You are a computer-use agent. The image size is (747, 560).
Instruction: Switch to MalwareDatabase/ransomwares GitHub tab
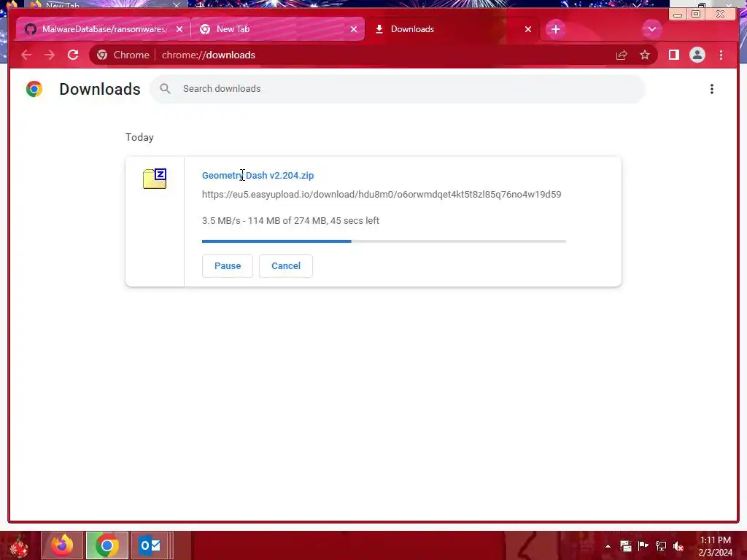click(x=102, y=29)
